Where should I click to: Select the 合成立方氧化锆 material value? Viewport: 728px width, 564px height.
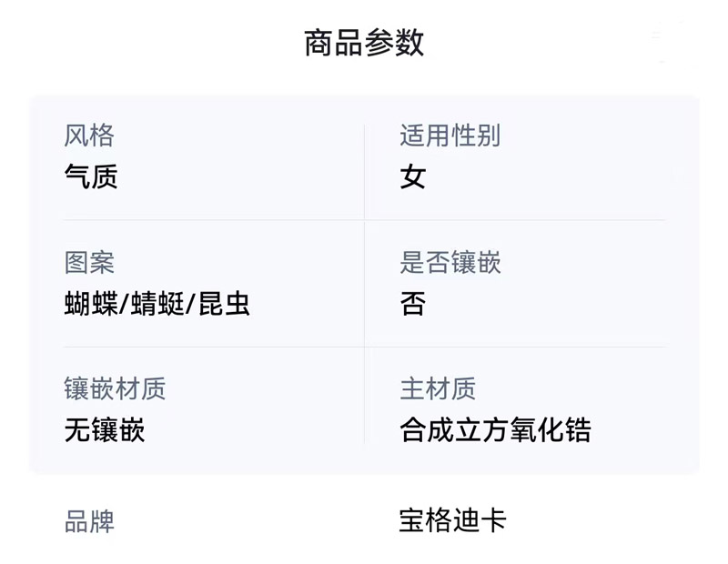pos(495,429)
